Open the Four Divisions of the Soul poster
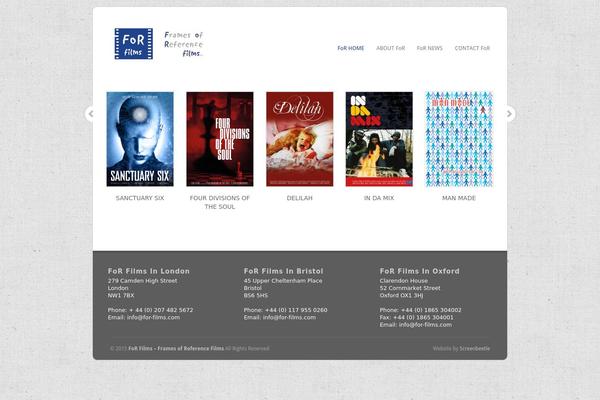Viewport: 600px width, 400px height. (220, 139)
